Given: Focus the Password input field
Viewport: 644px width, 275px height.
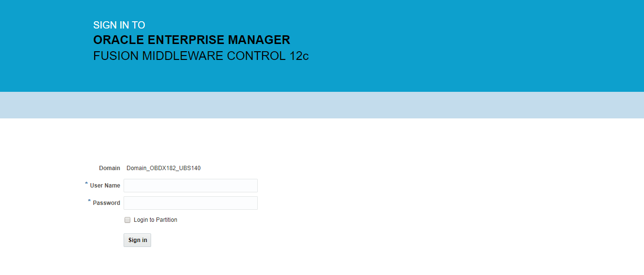Looking at the screenshot, I should tap(191, 203).
